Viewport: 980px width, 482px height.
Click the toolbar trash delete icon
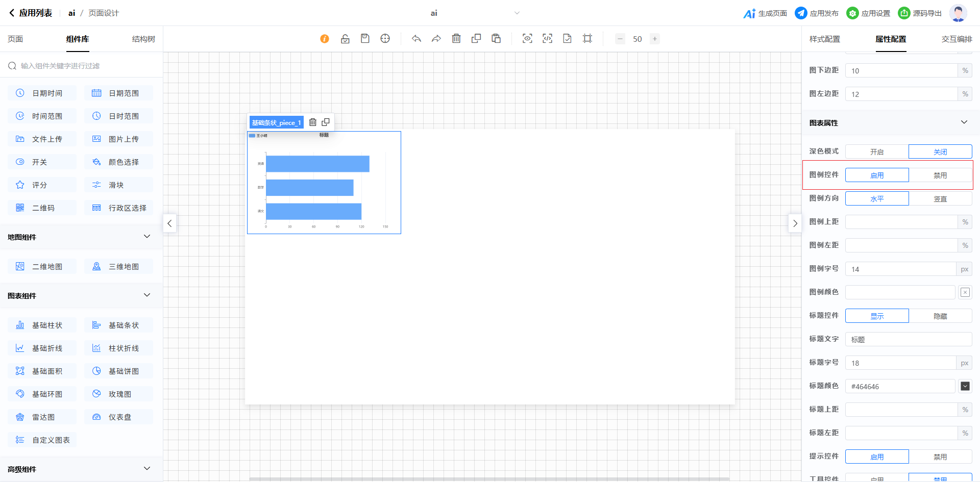pos(456,39)
